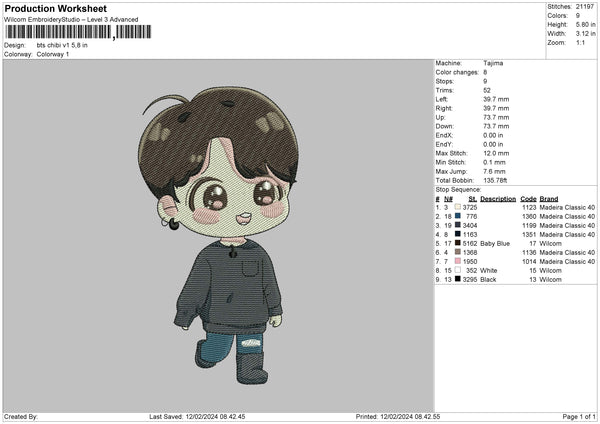The height and width of the screenshot is (424, 600).
Task: Click the cream thread swatch in stop 1
Action: click(x=457, y=207)
